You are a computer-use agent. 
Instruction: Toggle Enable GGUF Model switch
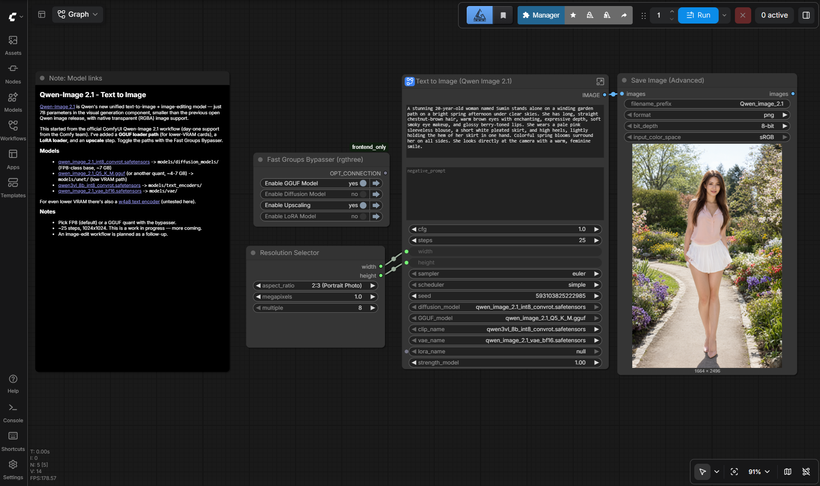(x=363, y=183)
